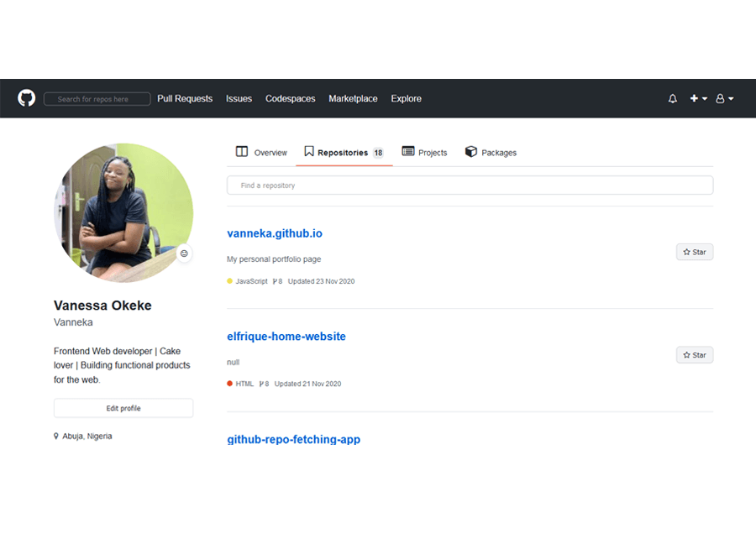Click the profile avatar photo
Viewport: 756px width, 554px height.
point(123,212)
